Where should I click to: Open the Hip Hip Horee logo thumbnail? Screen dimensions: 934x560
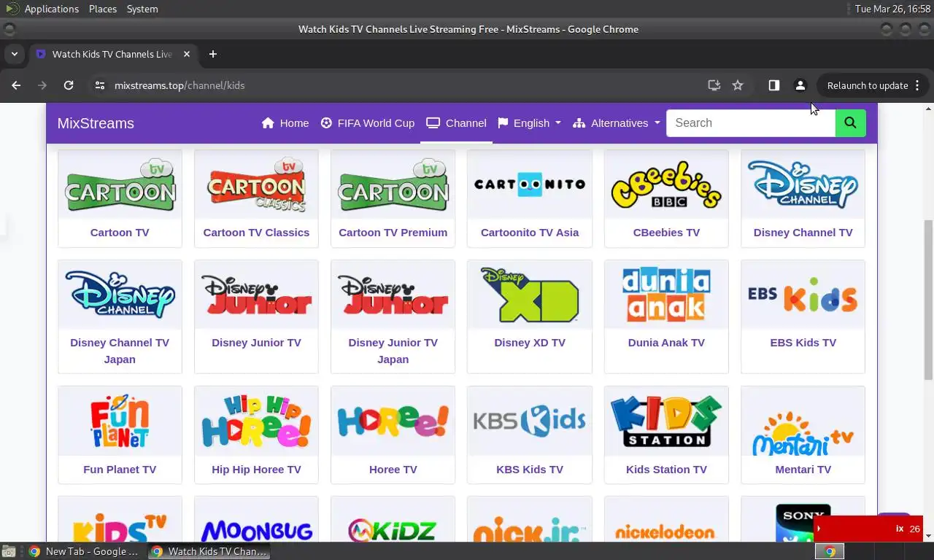point(256,421)
